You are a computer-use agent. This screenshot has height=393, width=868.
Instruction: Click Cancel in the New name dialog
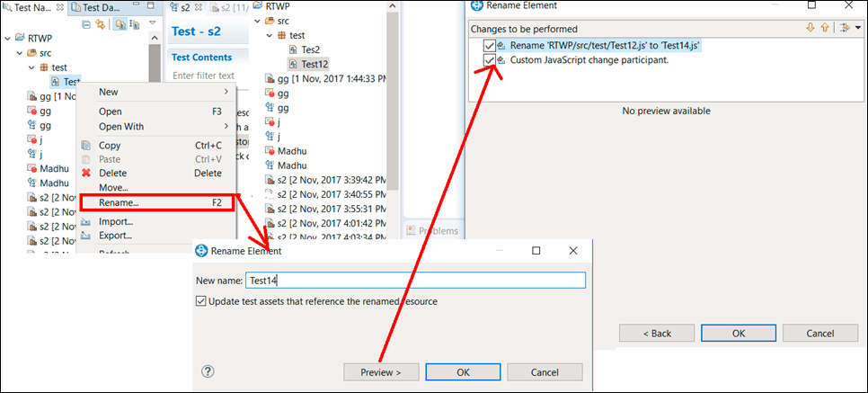545,372
